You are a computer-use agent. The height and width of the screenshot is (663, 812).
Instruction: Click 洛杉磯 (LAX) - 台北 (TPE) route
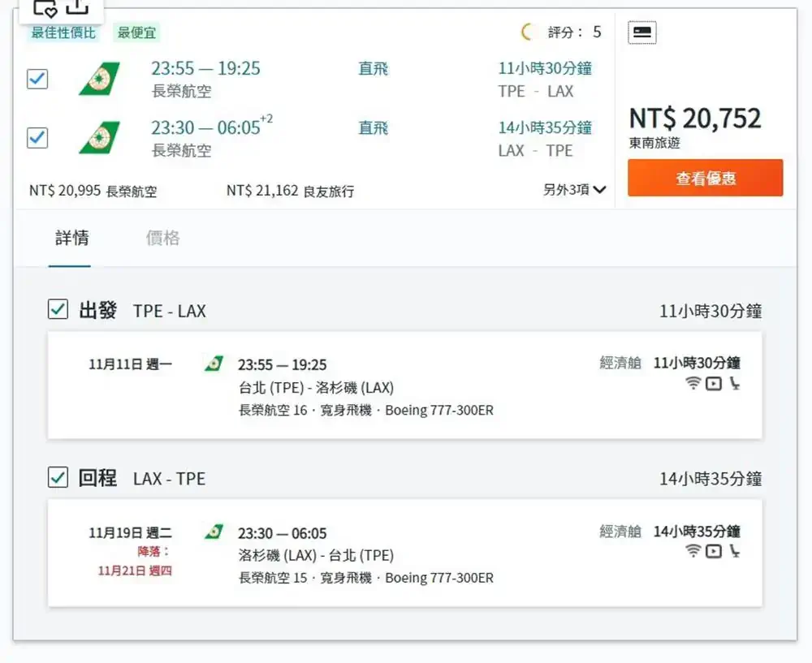[x=316, y=555]
